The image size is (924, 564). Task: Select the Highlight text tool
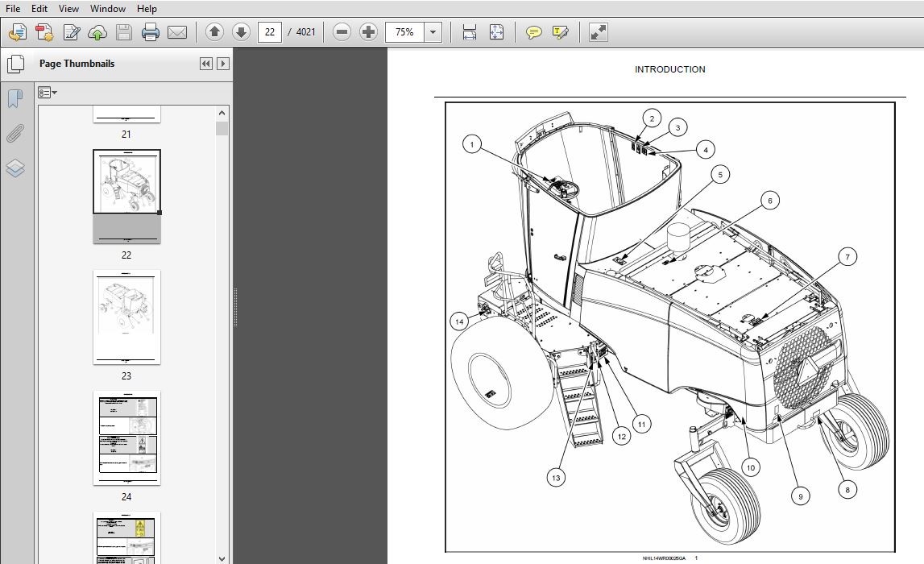click(561, 31)
